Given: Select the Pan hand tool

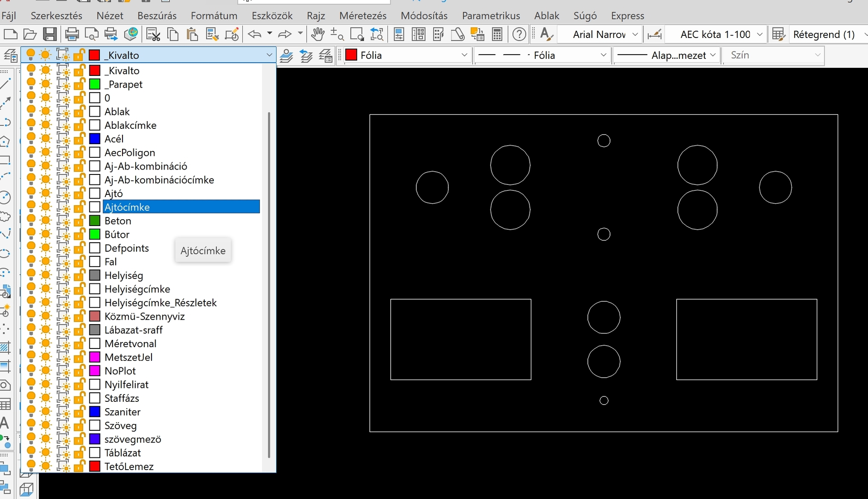Looking at the screenshot, I should tap(318, 34).
